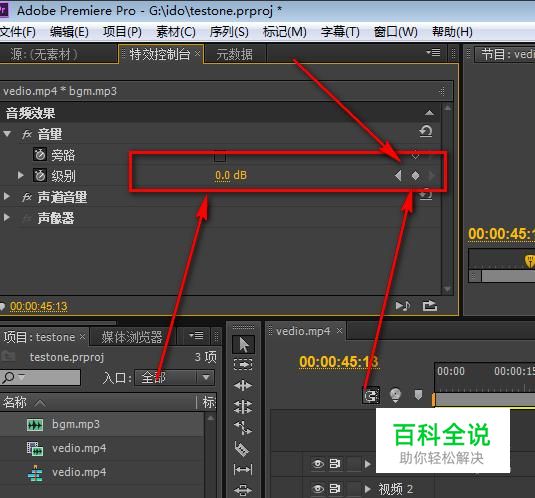The image size is (535, 498).
Task: Open effect controls panel menu
Action: click(x=433, y=53)
